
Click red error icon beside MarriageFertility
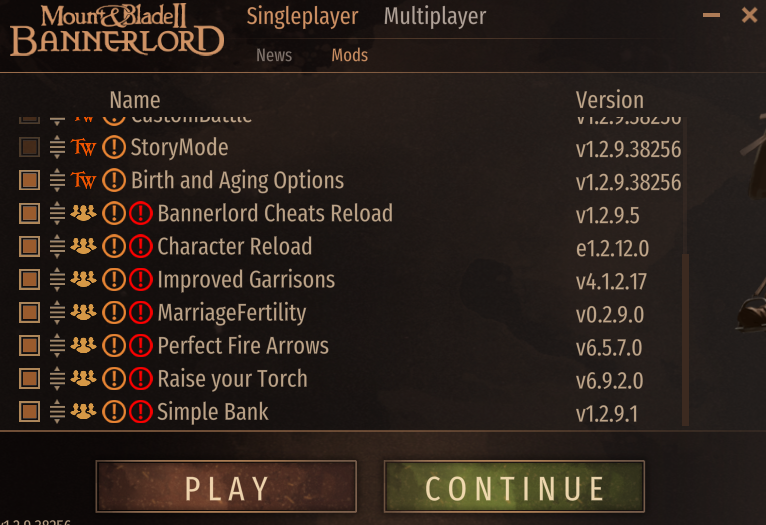(x=141, y=313)
